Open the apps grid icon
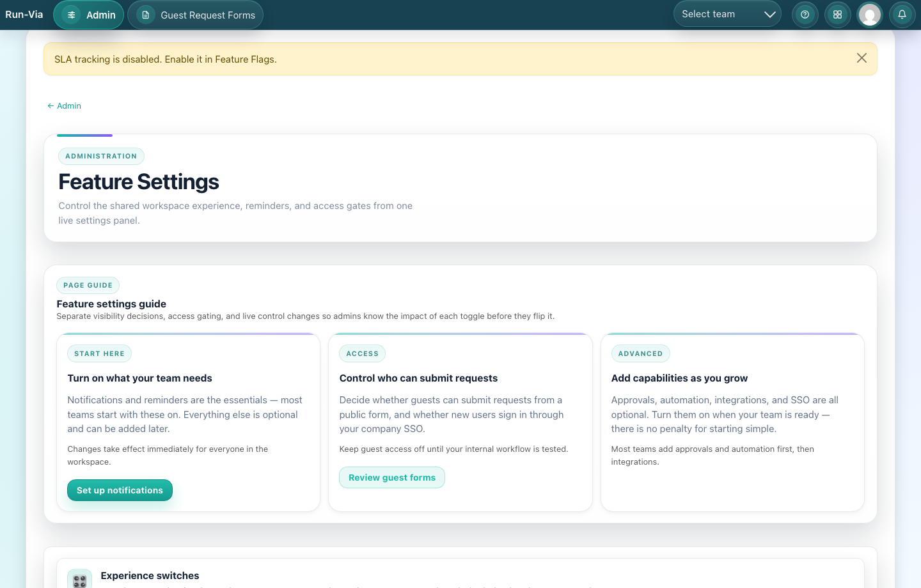Screen dimensions: 921x588 point(837,14)
